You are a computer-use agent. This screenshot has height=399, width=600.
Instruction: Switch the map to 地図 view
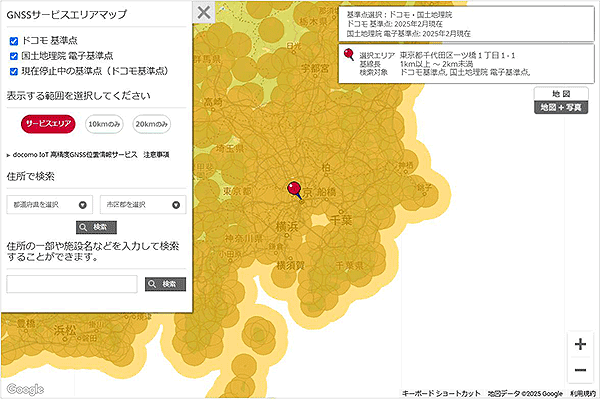(561, 94)
